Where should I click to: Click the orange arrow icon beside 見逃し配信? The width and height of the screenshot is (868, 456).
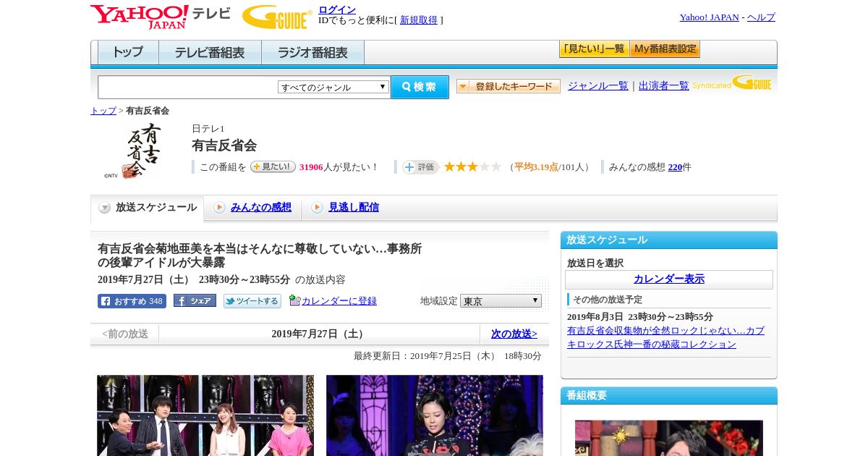point(317,208)
